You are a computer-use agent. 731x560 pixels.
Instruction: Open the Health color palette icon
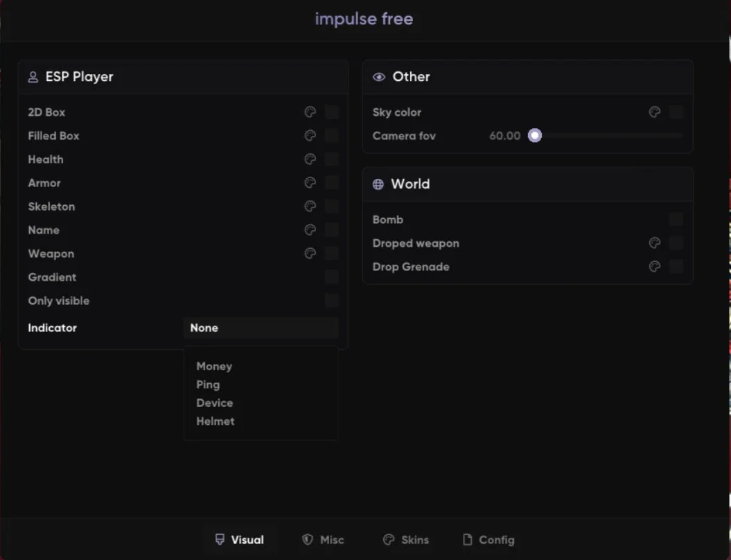coord(310,159)
